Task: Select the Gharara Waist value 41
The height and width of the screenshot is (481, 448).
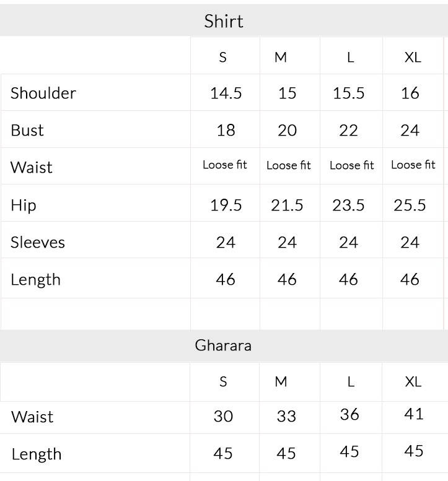Action: [x=413, y=414]
